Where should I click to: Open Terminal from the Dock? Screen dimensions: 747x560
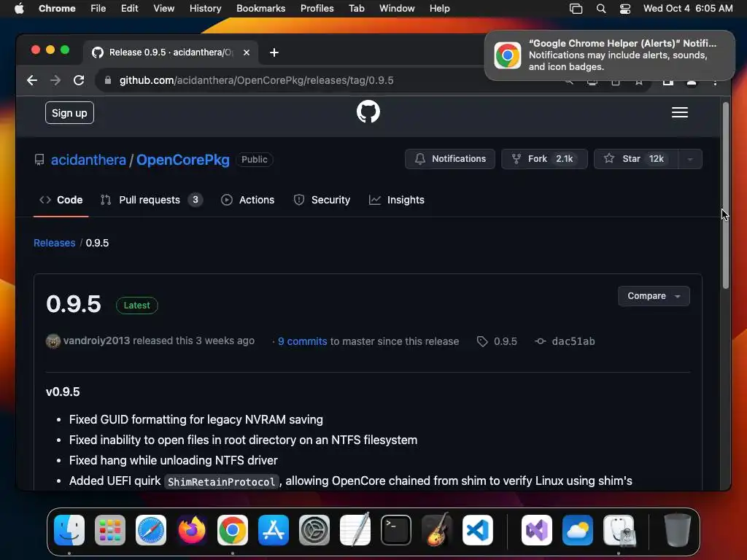coord(396,530)
